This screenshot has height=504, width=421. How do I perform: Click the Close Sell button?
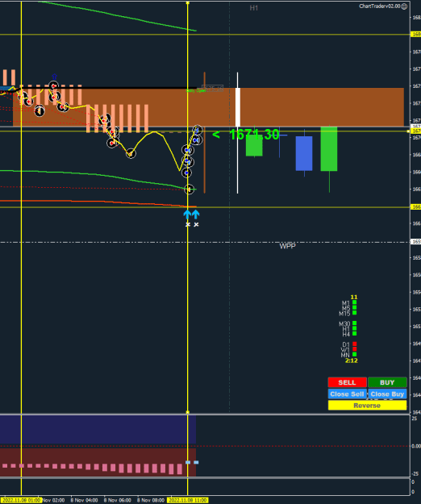click(x=347, y=394)
